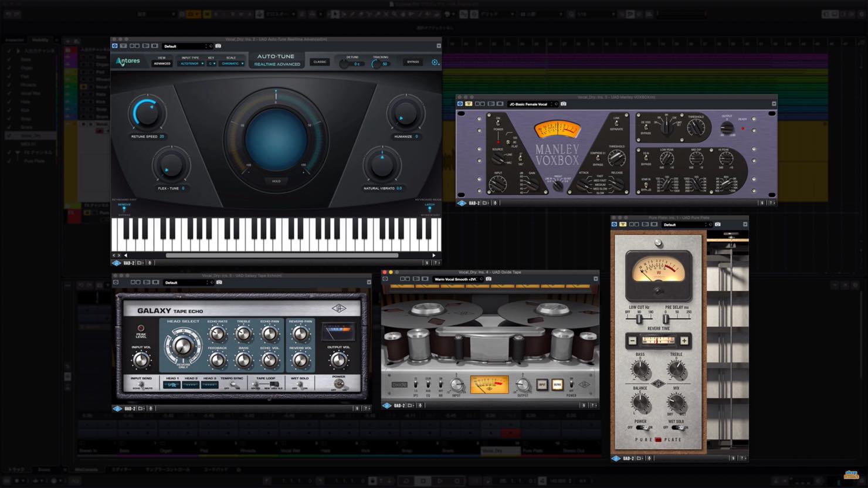868x488 pixels.
Task: Switch the Auto-Tune view to Advanced
Action: pos(162,63)
